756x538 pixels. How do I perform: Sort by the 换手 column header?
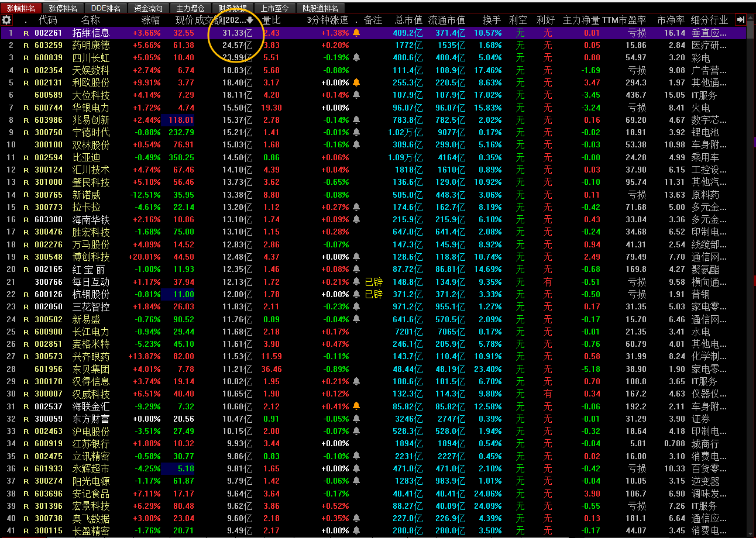[492, 20]
